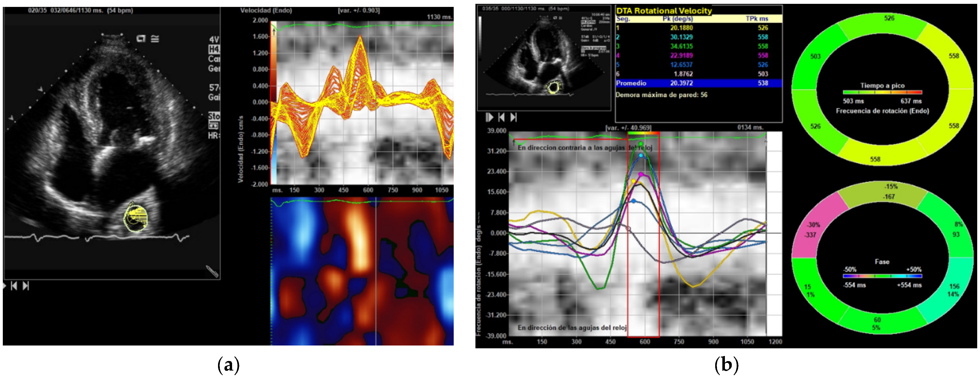The image size is (980, 380).
Task: Step to previous frame in right panel
Action: click(x=502, y=118)
